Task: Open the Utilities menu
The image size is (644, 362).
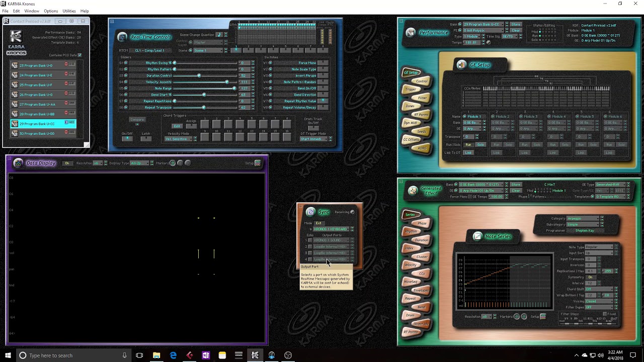Action: [x=69, y=11]
